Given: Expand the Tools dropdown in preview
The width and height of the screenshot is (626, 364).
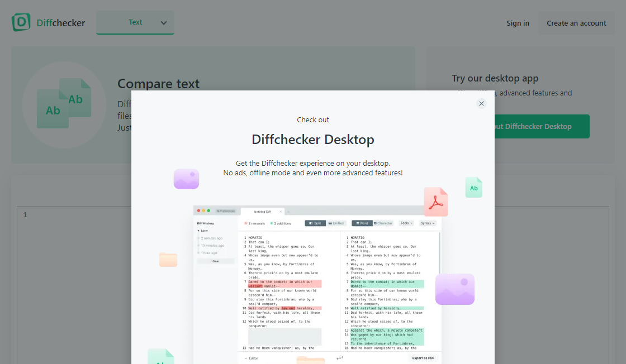Looking at the screenshot, I should pyautogui.click(x=406, y=223).
